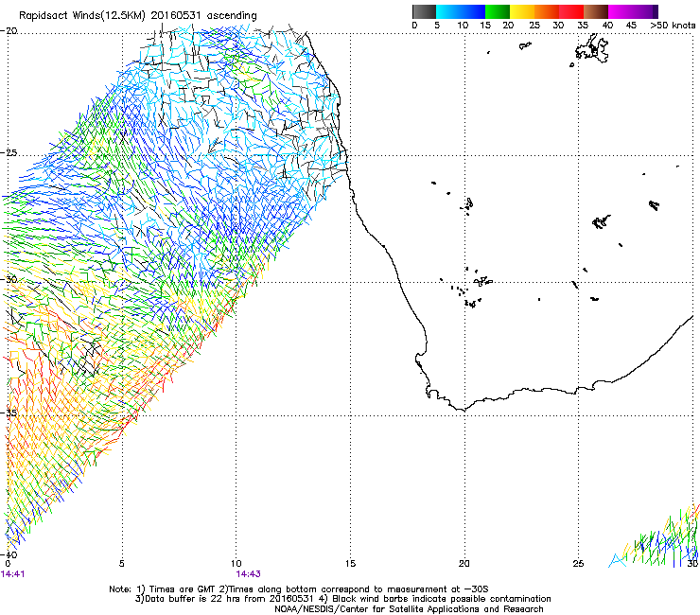
Task: Select the purple time stamp '14:41'
Action: tap(13, 574)
